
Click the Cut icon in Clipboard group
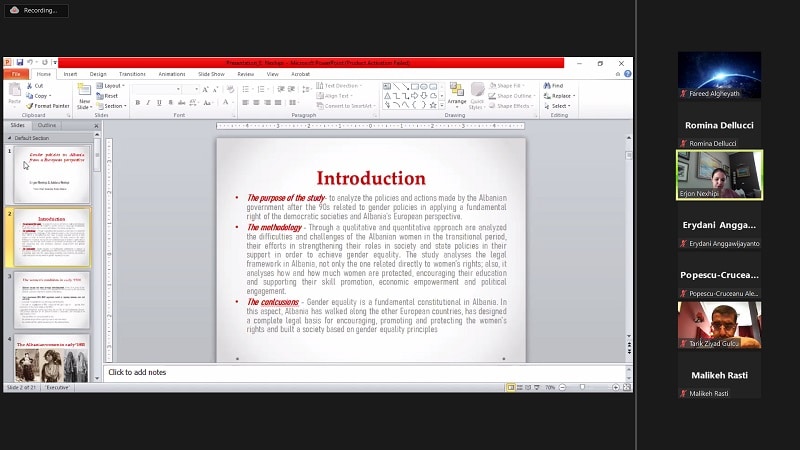pyautogui.click(x=35, y=86)
